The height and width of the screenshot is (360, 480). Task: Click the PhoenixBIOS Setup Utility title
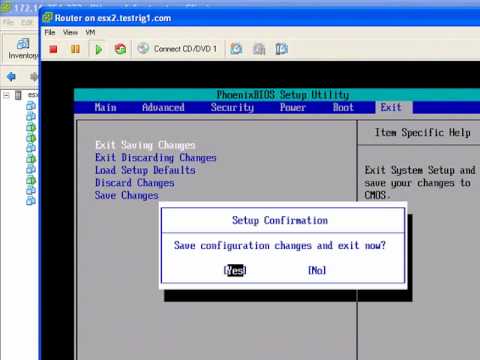pyautogui.click(x=283, y=95)
